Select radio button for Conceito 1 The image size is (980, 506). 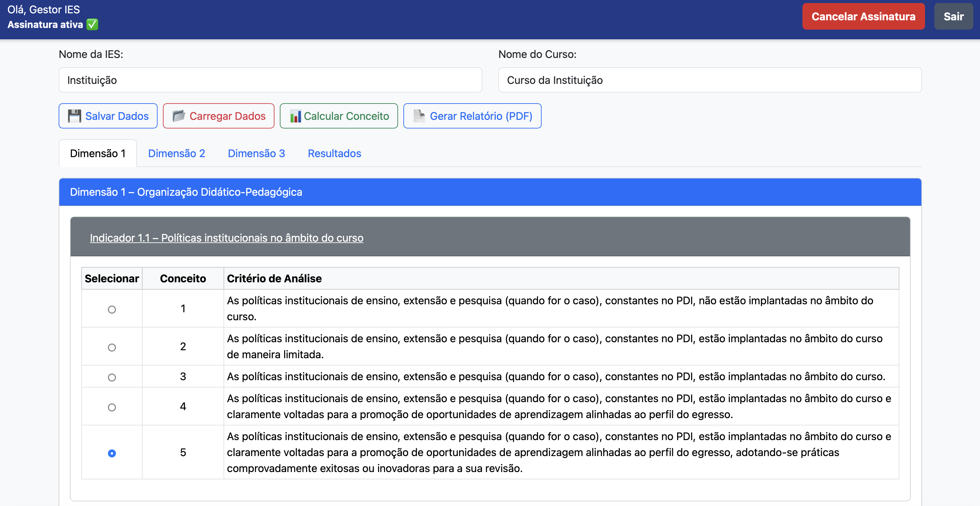(x=112, y=310)
